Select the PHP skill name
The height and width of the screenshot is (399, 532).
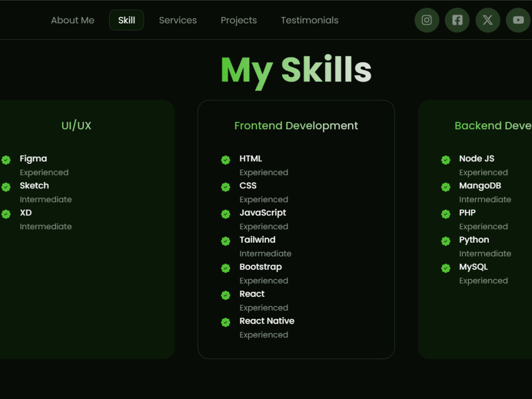467,213
